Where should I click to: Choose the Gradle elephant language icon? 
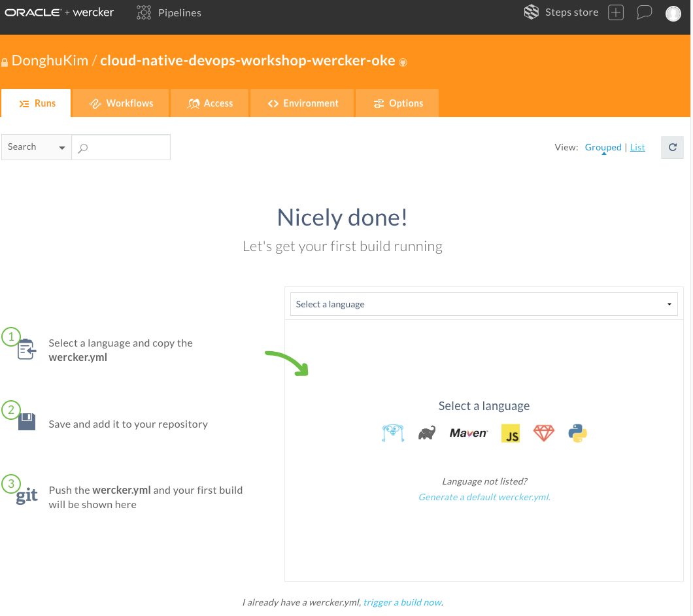click(427, 433)
